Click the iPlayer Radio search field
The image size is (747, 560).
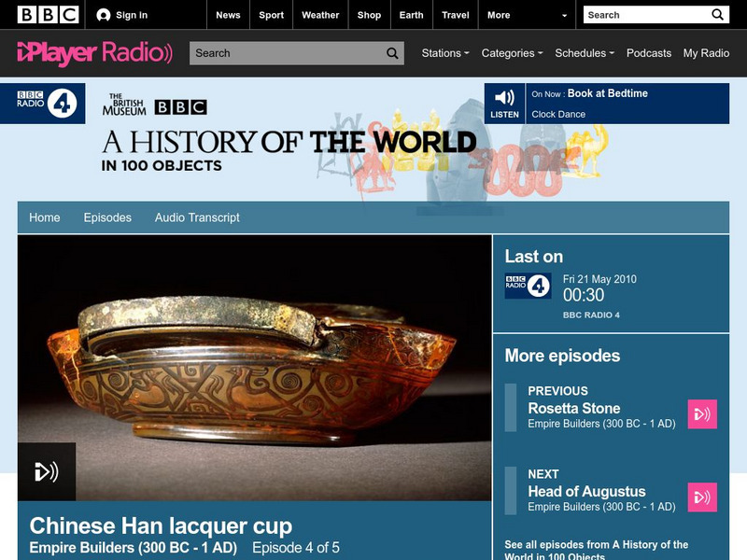coord(296,53)
